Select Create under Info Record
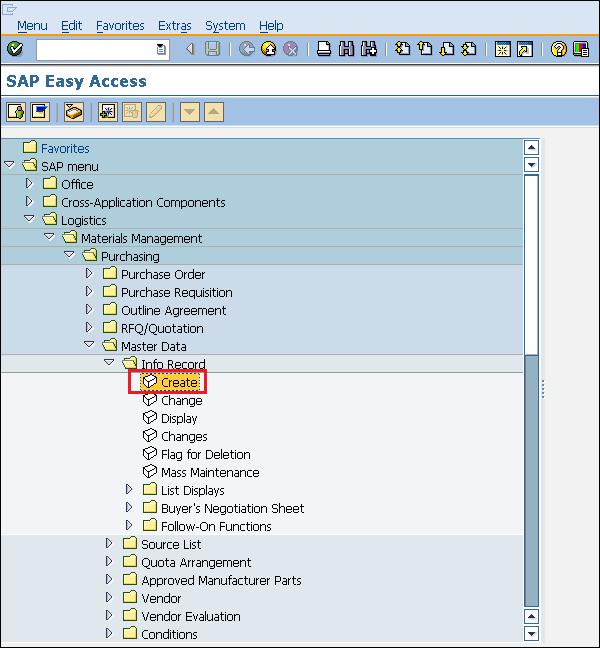This screenshot has height=648, width=600. pos(179,382)
